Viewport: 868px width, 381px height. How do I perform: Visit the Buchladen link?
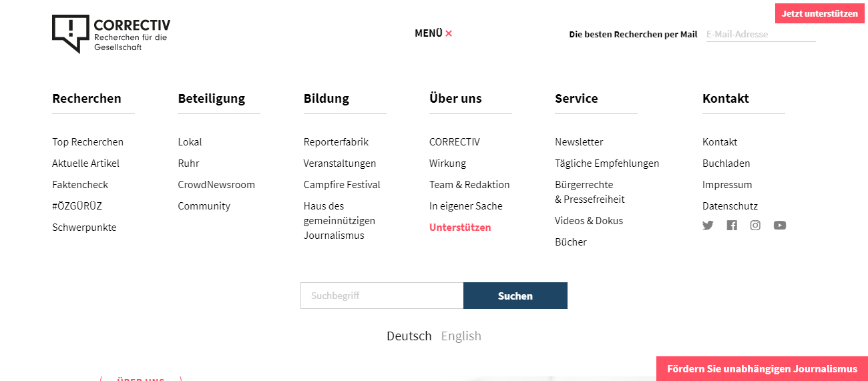(726, 163)
